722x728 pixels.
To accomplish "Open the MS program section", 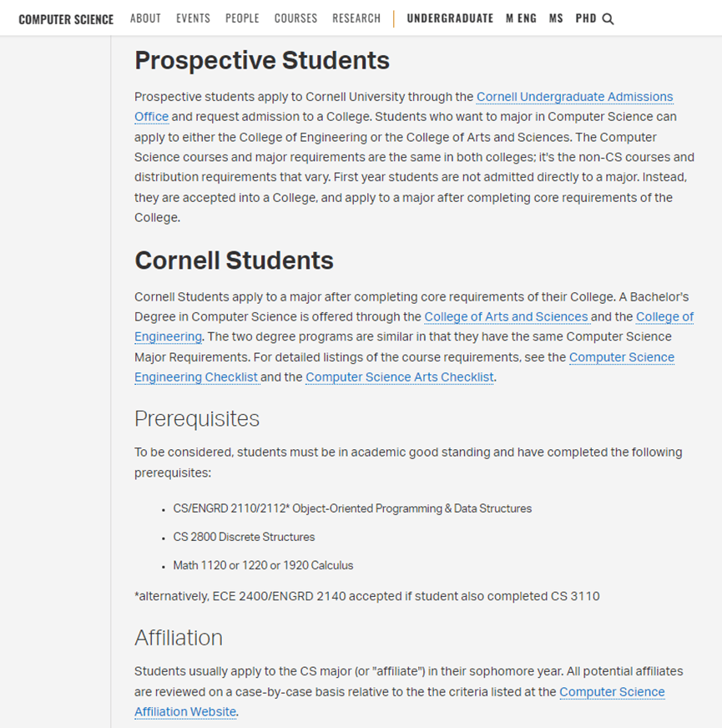I will [556, 18].
